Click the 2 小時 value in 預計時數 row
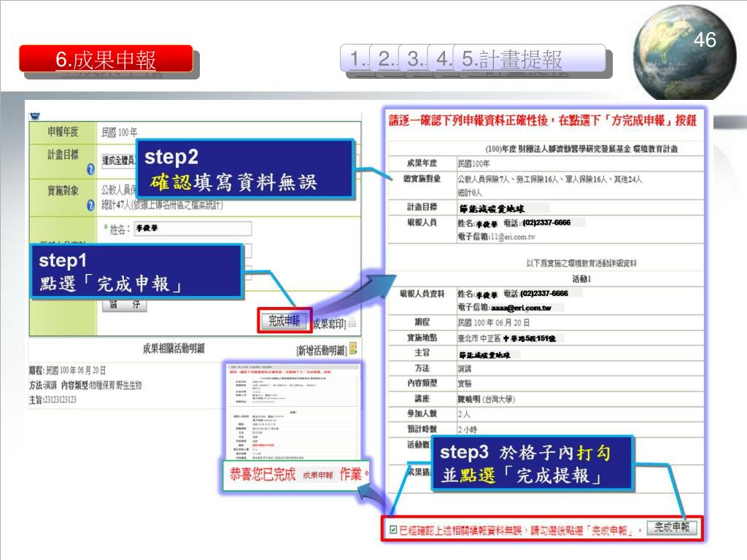Screen dimensions: 747x560 [x=468, y=429]
